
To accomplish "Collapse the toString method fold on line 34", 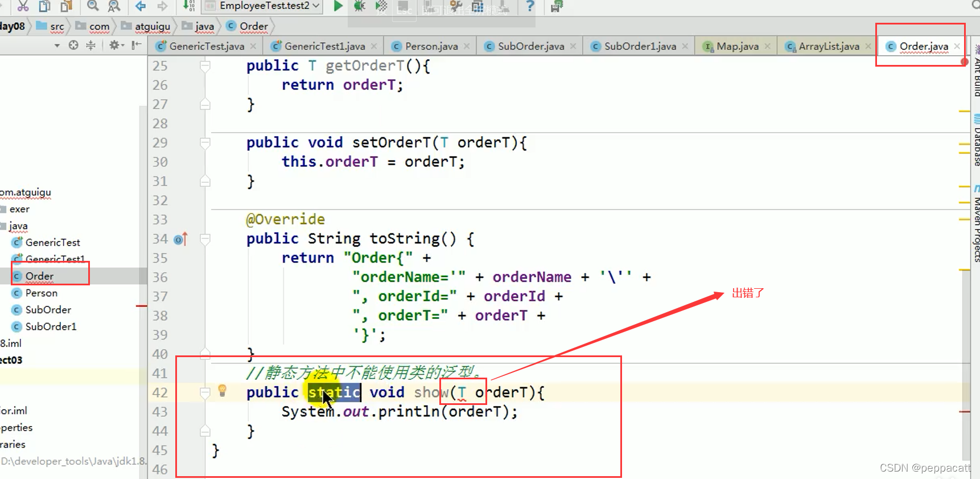I will click(x=205, y=239).
